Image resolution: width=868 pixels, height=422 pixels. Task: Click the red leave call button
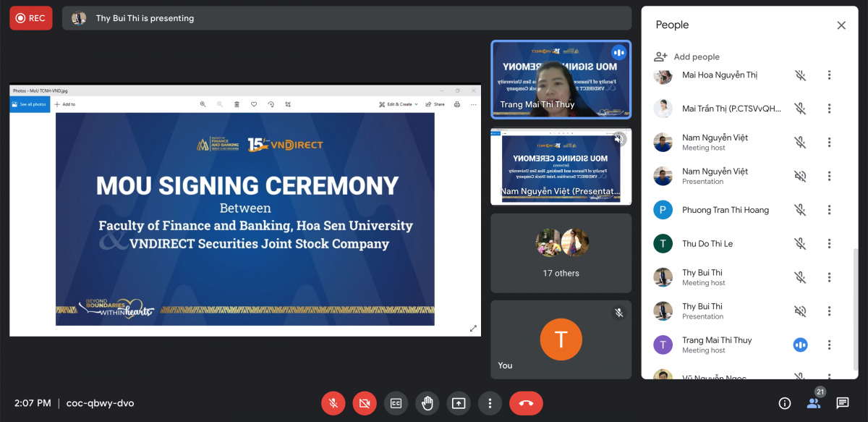coord(526,403)
